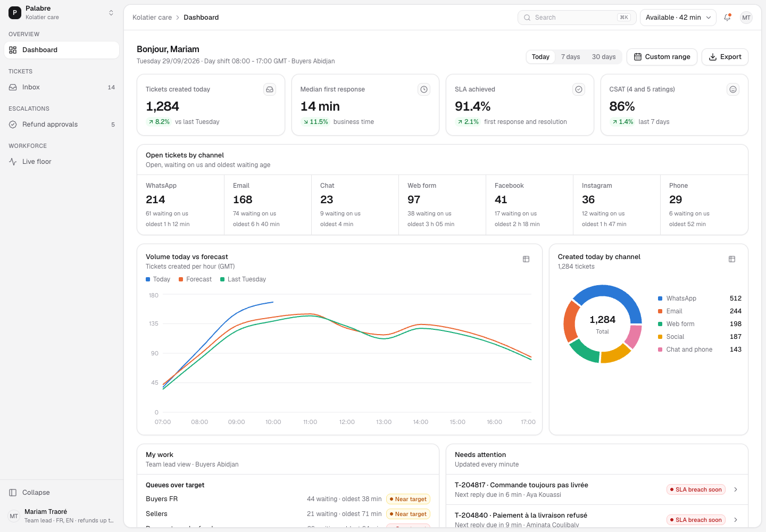
Task: Click the pink Chat and phone swatch
Action: (660, 350)
